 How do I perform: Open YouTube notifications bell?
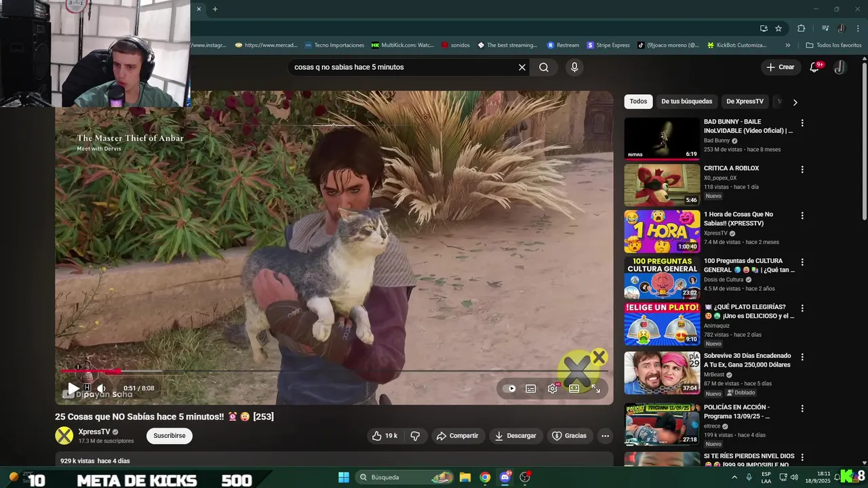815,67
